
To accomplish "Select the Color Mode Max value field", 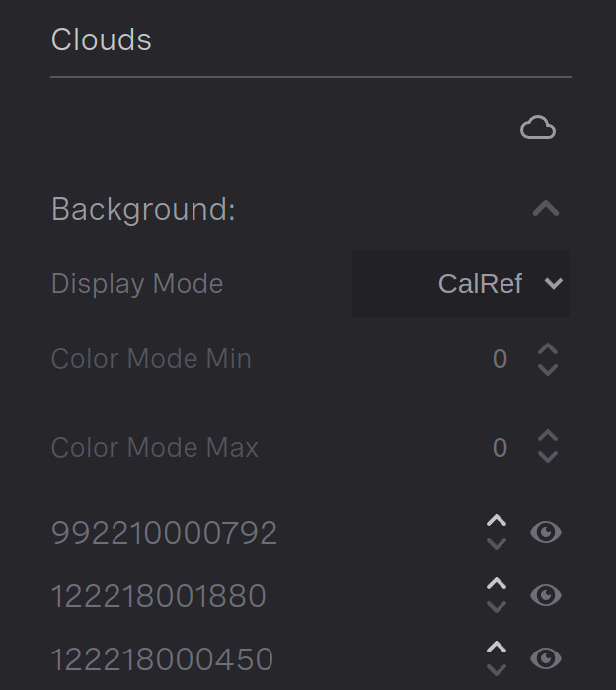I will 500,448.
